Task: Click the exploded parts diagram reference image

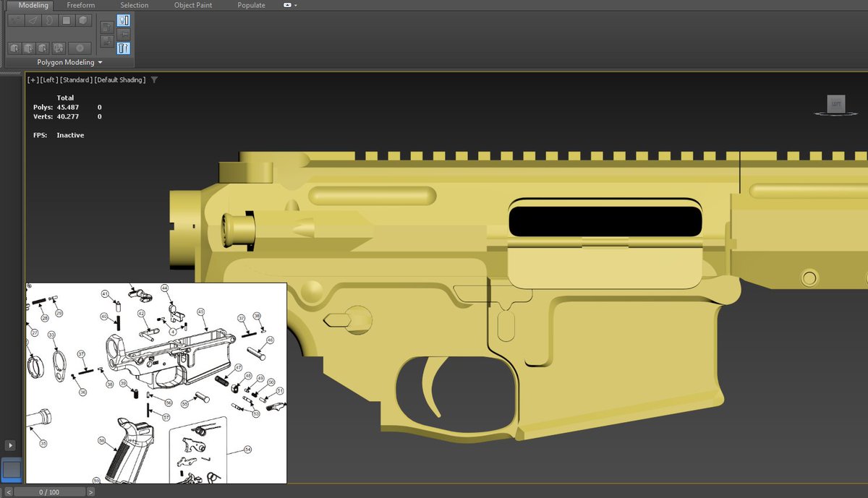Action: 156,382
